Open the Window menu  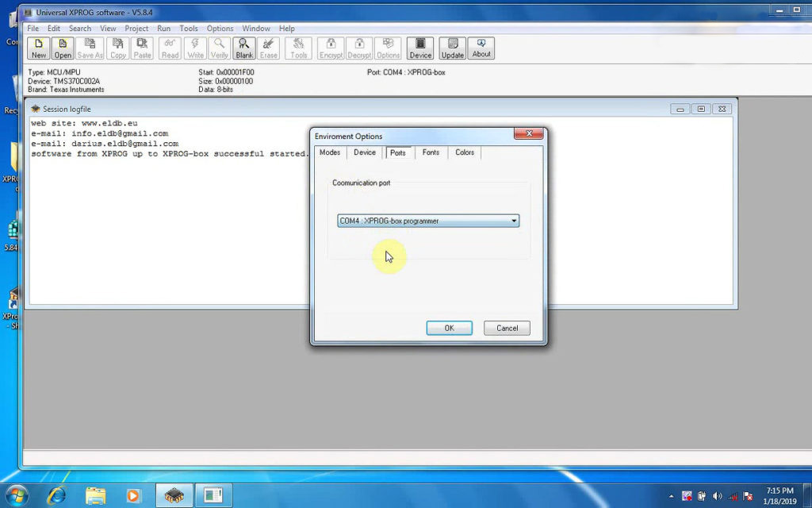coord(256,29)
